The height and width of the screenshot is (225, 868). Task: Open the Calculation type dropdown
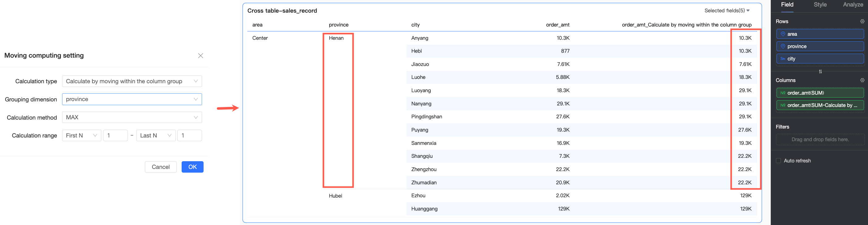click(x=132, y=81)
